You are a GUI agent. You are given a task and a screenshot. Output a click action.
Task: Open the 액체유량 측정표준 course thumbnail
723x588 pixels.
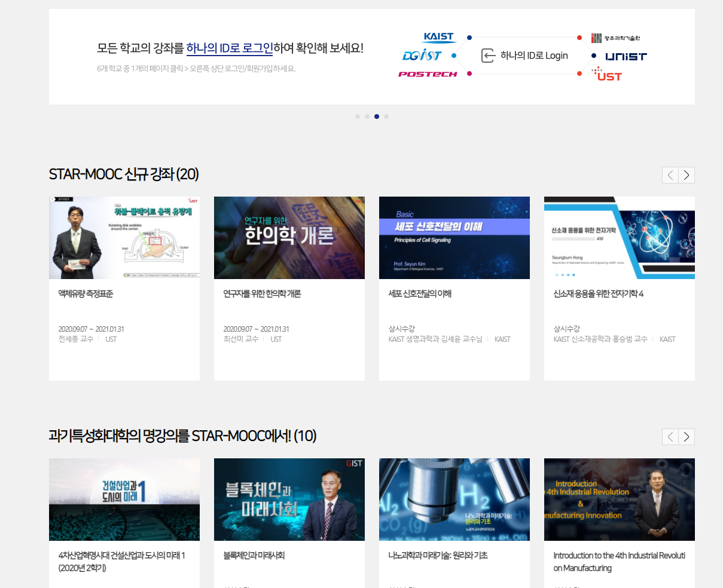(x=124, y=238)
